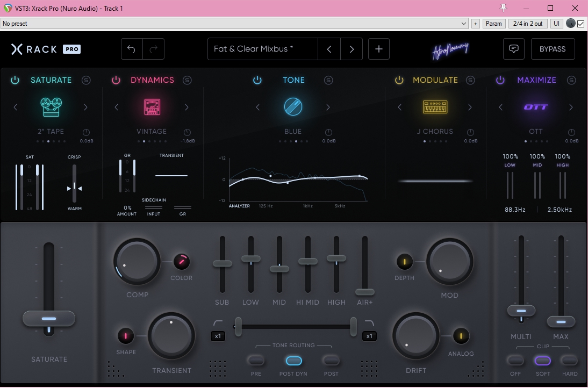
Task: Pin the plugin window on top
Action: point(503,8)
